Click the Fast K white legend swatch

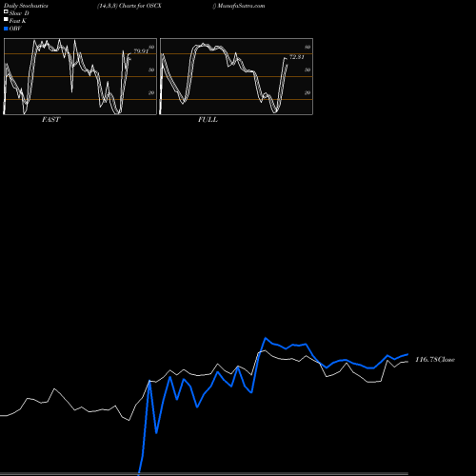pos(6,20)
